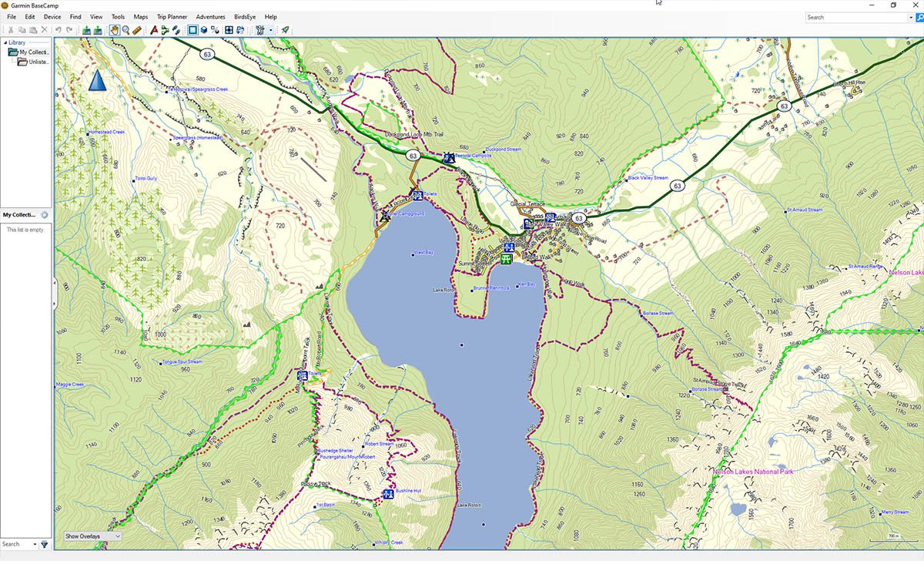Click the switch map product icon

[x=240, y=30]
